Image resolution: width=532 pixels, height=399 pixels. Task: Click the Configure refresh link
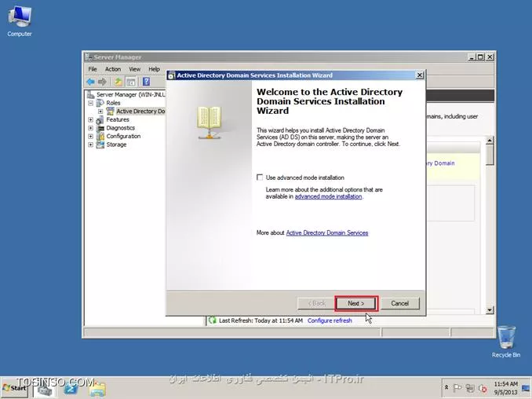(x=330, y=320)
